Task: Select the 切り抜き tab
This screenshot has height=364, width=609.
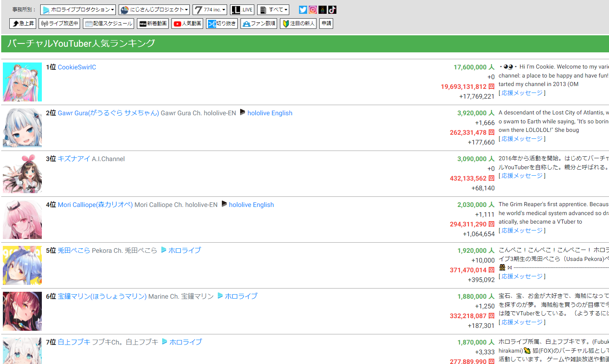Action: (x=221, y=24)
